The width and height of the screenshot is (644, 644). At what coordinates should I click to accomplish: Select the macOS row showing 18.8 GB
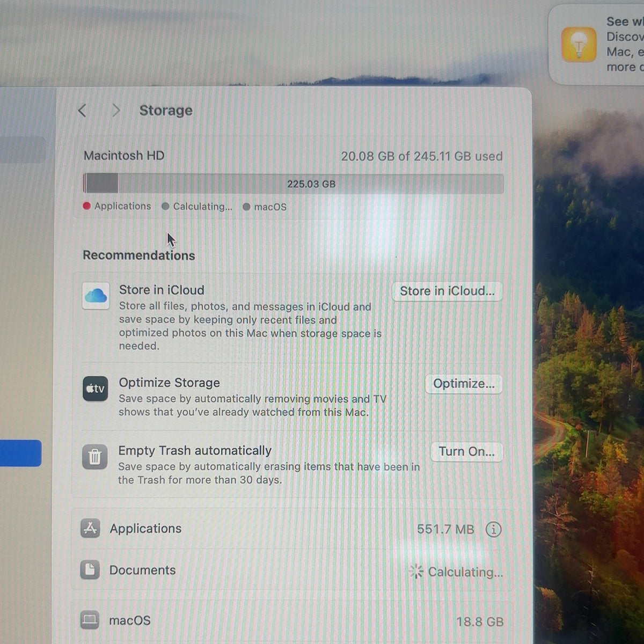pos(292,621)
